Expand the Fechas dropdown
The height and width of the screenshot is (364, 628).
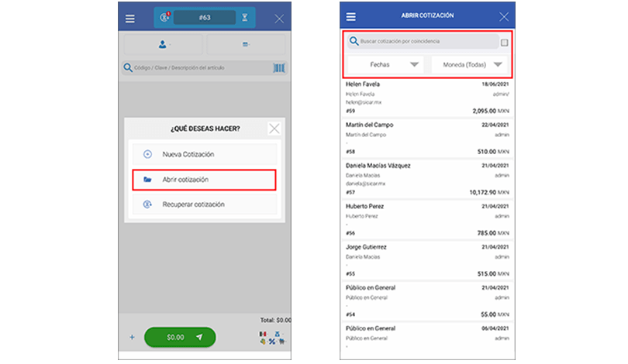(385, 64)
